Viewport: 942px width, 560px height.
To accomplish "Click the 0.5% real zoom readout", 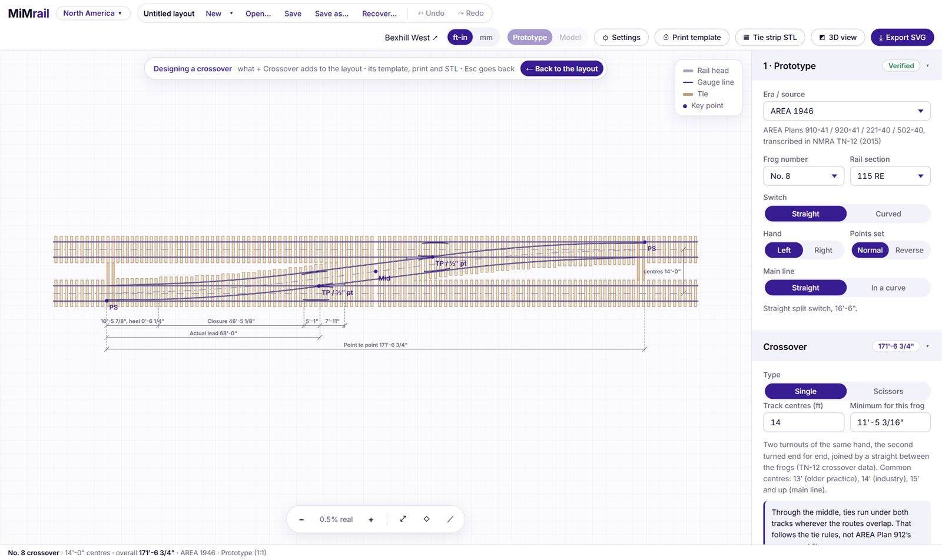I will coord(336,519).
